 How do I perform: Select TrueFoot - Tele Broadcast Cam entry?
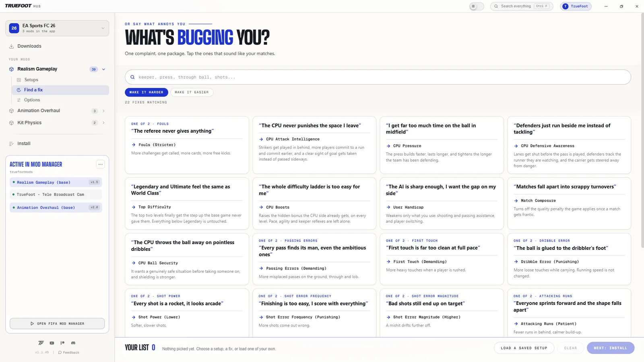[x=56, y=195]
